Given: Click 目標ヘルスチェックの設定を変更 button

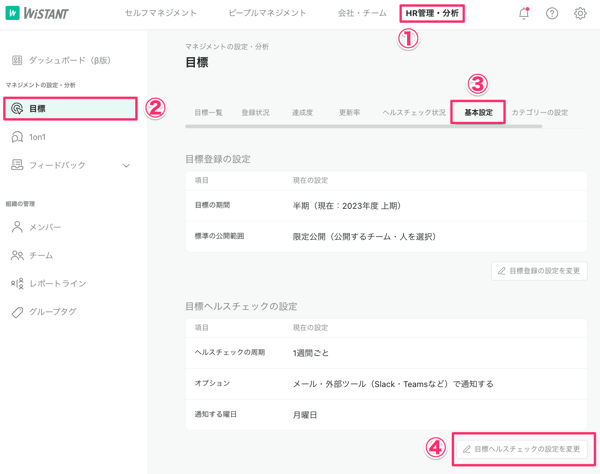Looking at the screenshot, I should tap(523, 449).
